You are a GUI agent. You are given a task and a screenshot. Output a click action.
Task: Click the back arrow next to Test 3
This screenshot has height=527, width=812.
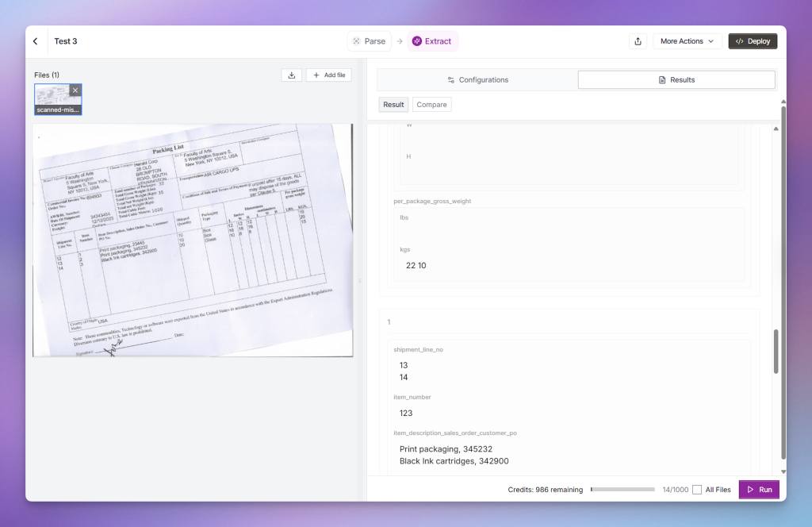(x=36, y=41)
